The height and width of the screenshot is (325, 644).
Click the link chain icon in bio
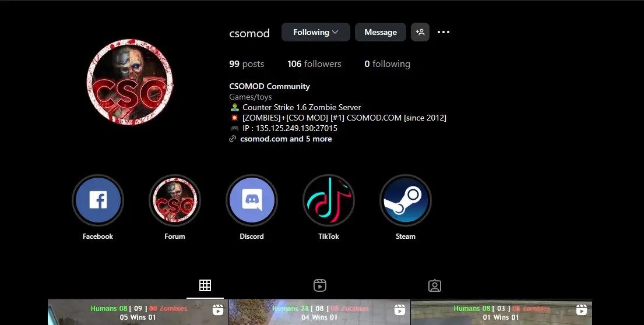tap(233, 139)
